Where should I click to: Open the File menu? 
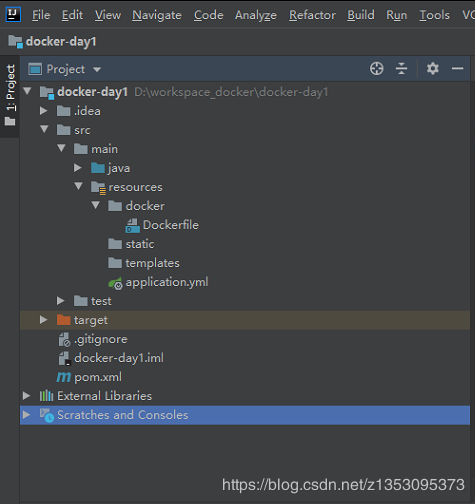pyautogui.click(x=41, y=15)
